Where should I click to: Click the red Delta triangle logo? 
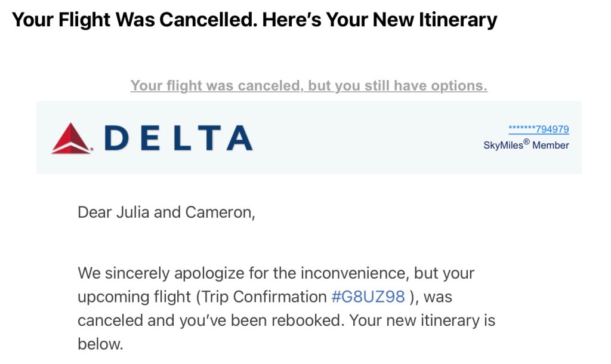(71, 138)
